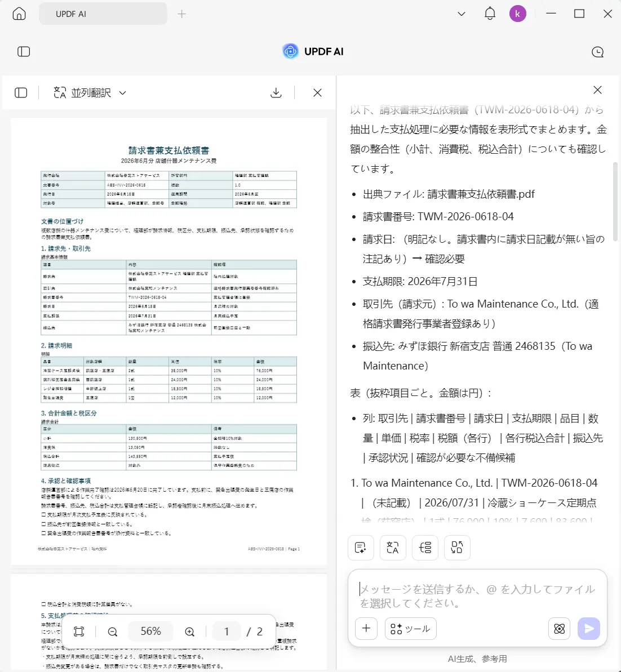621x672 pixels.
Task: Switch to the UPDF AI tab
Action: click(x=103, y=14)
